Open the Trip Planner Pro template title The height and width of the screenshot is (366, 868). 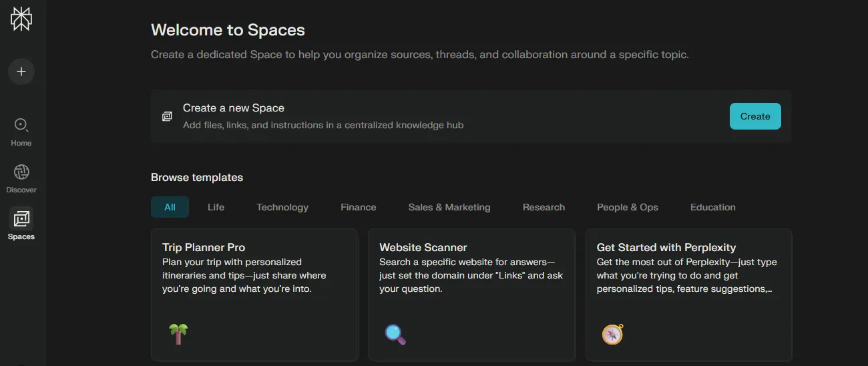pyautogui.click(x=204, y=247)
